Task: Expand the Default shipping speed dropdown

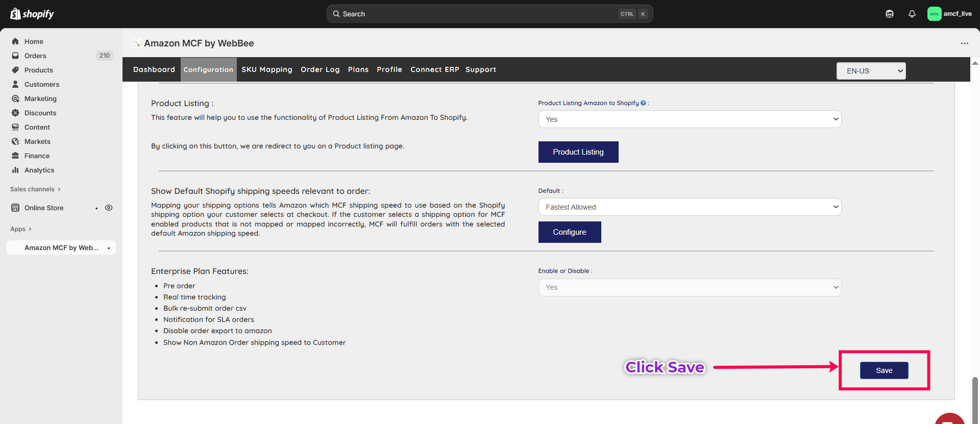Action: (x=690, y=207)
